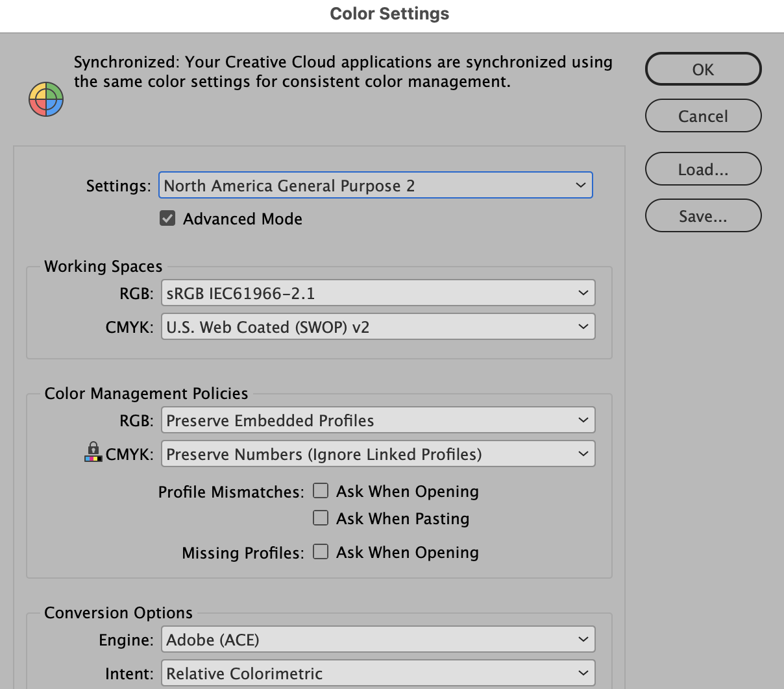784x689 pixels.
Task: Click the Color Management Policies section header
Action: tap(146, 393)
